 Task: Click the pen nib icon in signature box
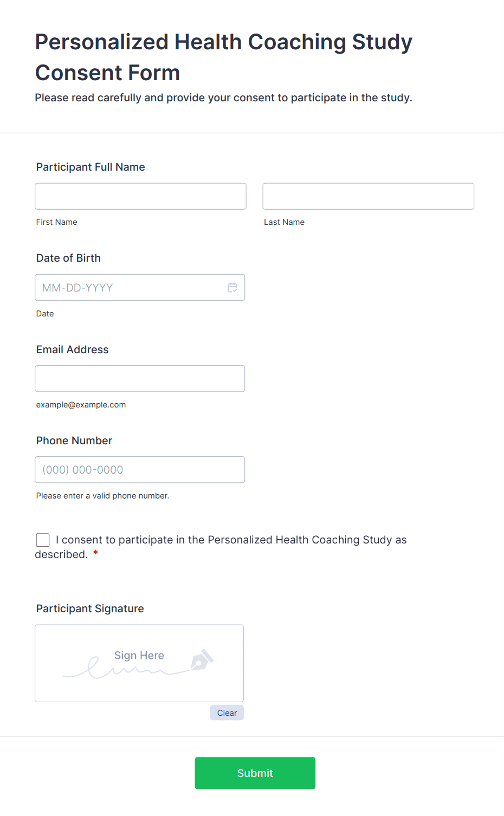click(x=202, y=659)
